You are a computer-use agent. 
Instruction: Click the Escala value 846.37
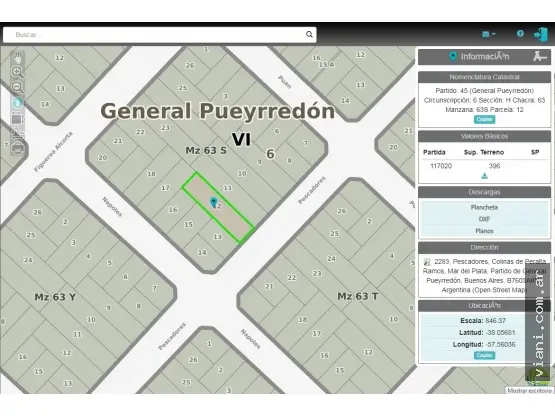496,321
